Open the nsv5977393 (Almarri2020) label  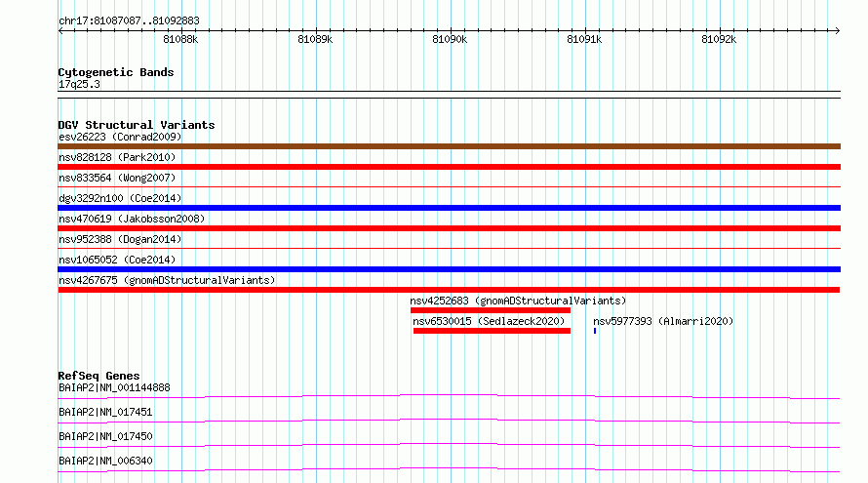point(663,321)
